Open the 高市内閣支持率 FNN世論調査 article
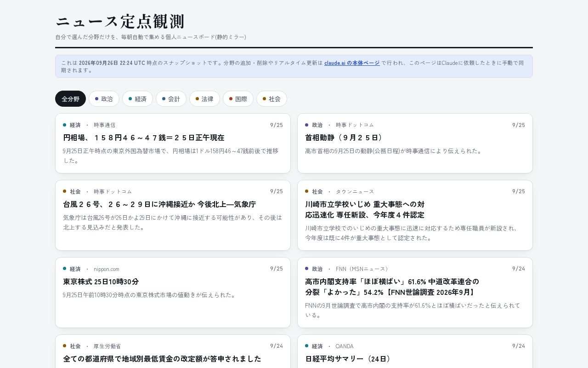Viewport: 588px width, 368px height. tap(392, 287)
